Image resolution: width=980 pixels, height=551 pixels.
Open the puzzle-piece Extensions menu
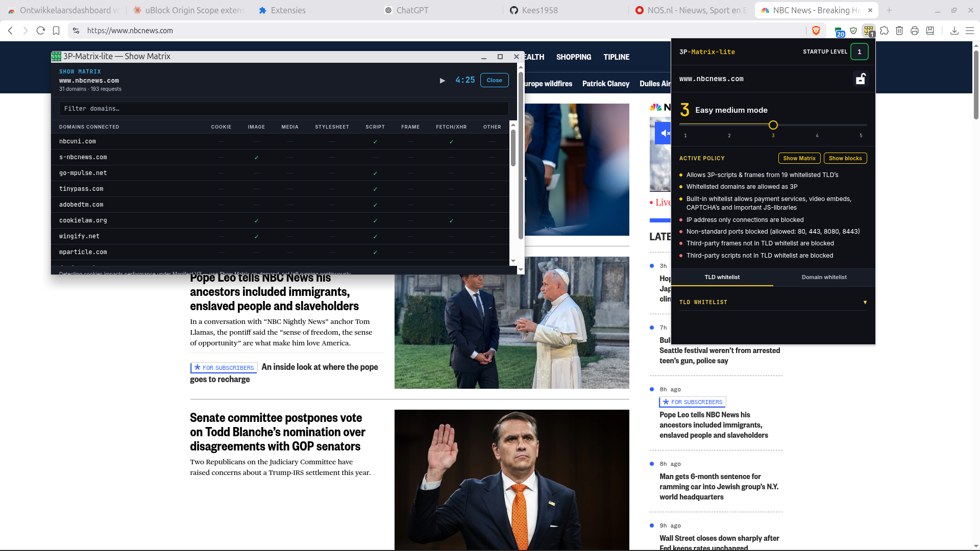pos(885,31)
